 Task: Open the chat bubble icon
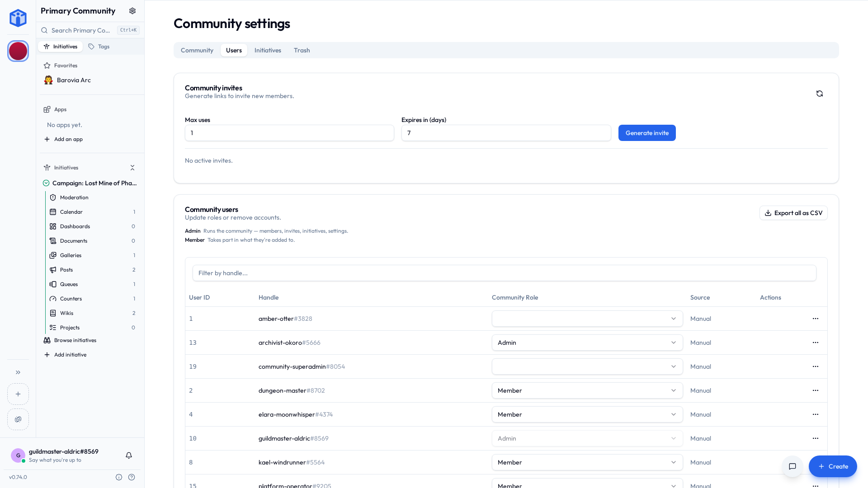click(793, 466)
